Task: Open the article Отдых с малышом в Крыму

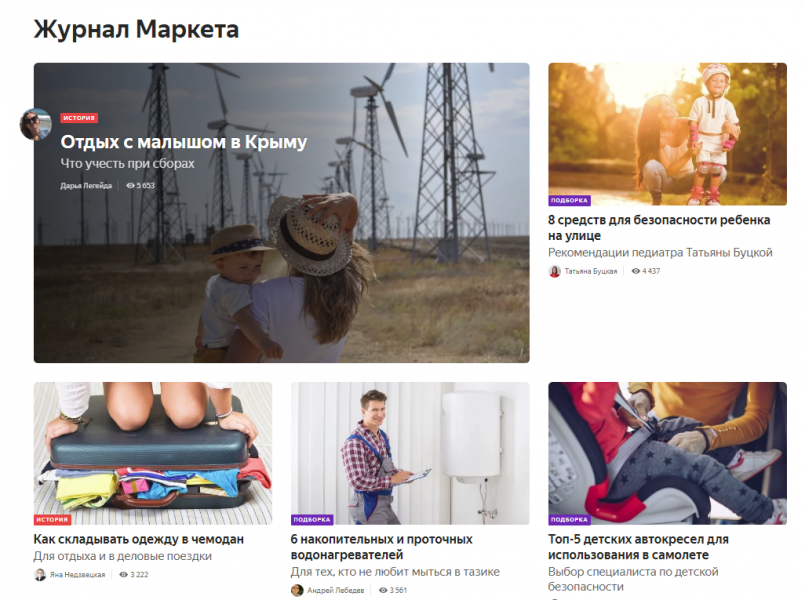Action: click(x=184, y=142)
